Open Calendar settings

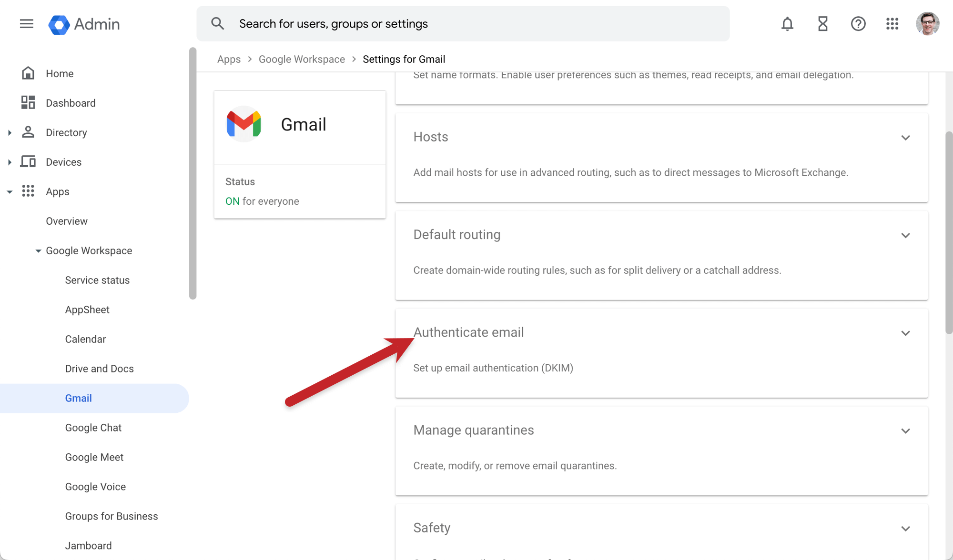(85, 339)
